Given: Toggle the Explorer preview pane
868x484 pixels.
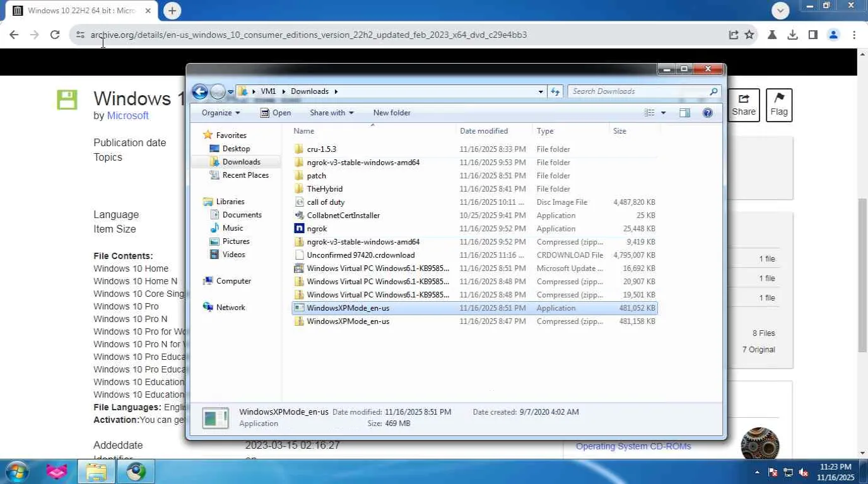Looking at the screenshot, I should [x=684, y=113].
